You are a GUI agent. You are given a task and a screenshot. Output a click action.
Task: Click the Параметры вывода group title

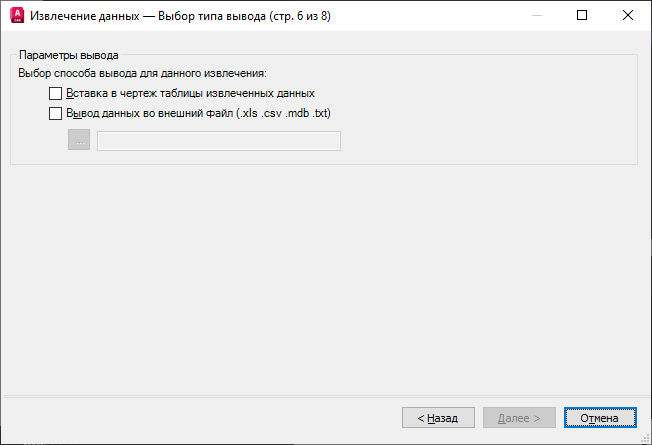[x=69, y=55]
